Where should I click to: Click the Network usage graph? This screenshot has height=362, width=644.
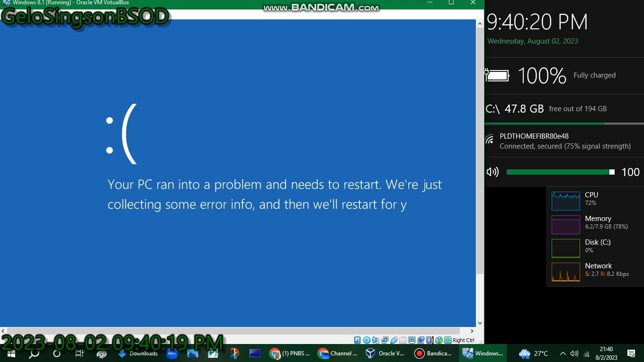[x=565, y=272]
